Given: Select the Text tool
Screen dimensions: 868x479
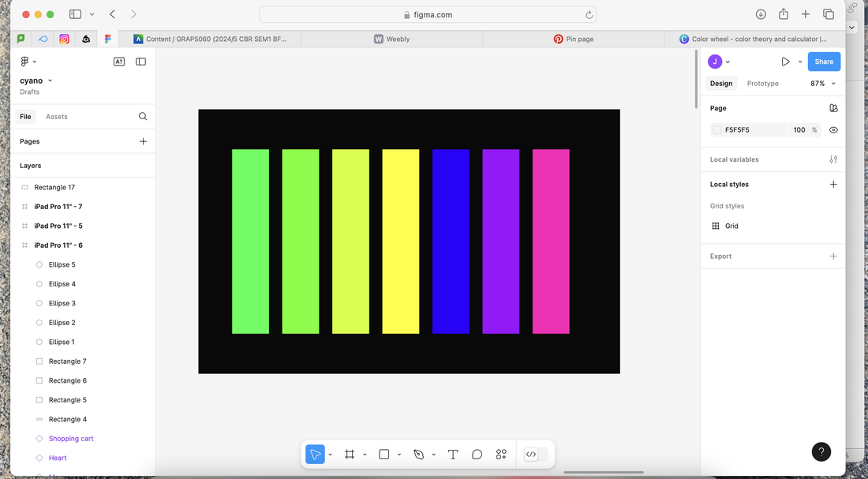Looking at the screenshot, I should (x=453, y=454).
